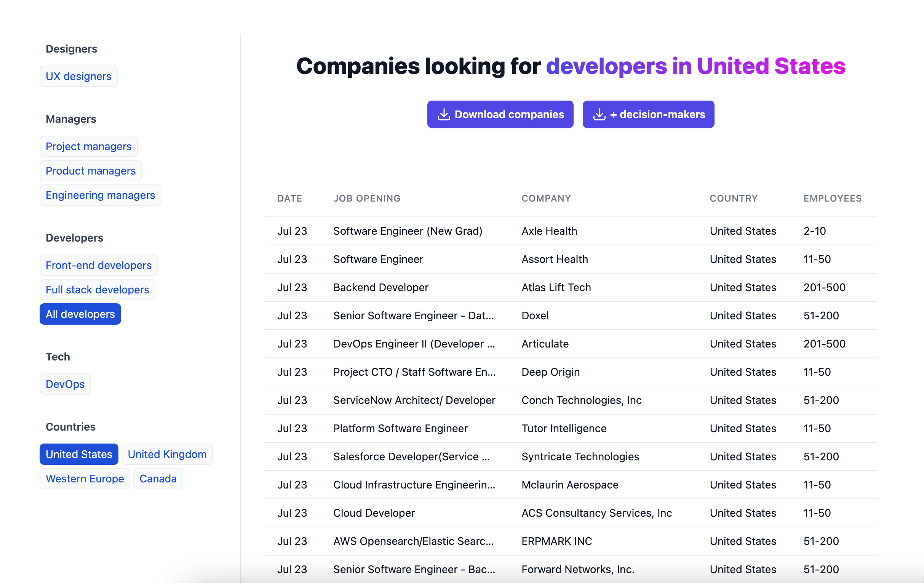Image resolution: width=924 pixels, height=583 pixels.
Task: Click the Download companies button label
Action: (509, 114)
